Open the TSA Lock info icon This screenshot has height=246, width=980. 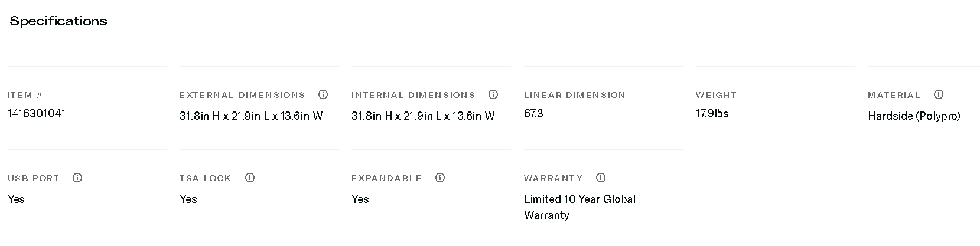point(250,178)
